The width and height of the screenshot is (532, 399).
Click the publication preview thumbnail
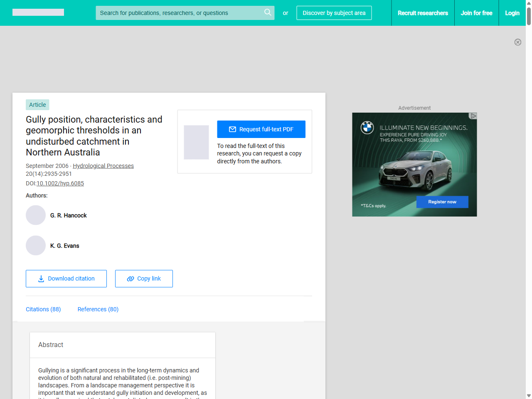pos(196,142)
